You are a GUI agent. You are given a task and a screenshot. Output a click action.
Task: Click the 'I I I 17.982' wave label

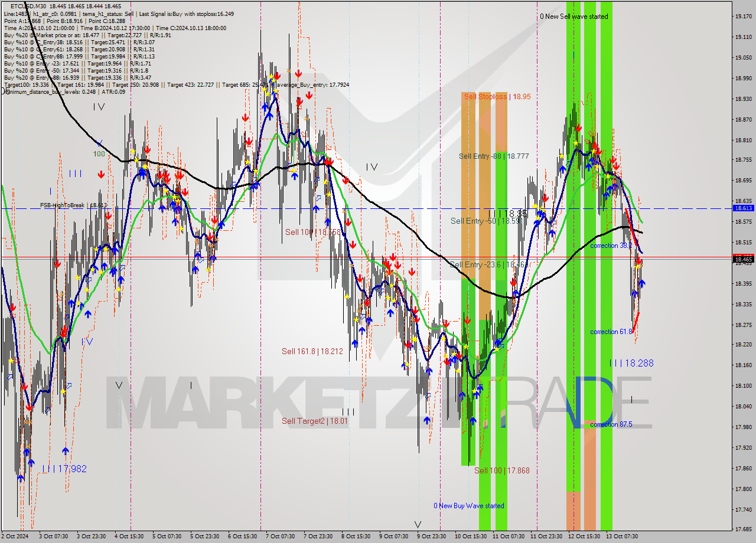point(65,469)
